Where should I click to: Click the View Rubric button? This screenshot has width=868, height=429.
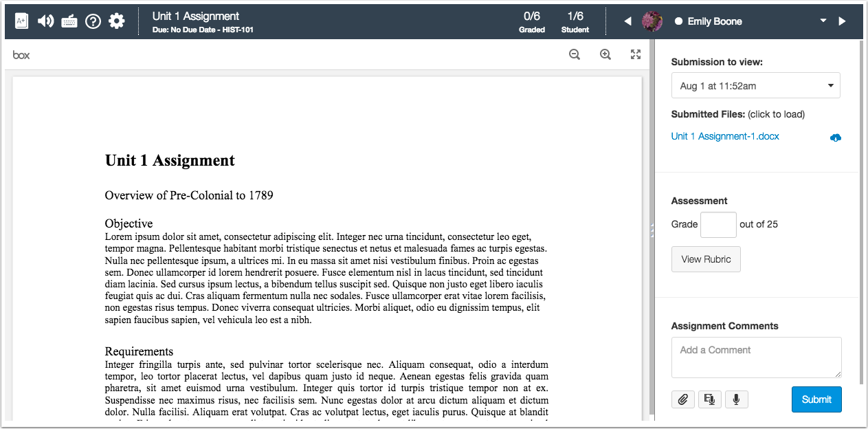click(706, 259)
